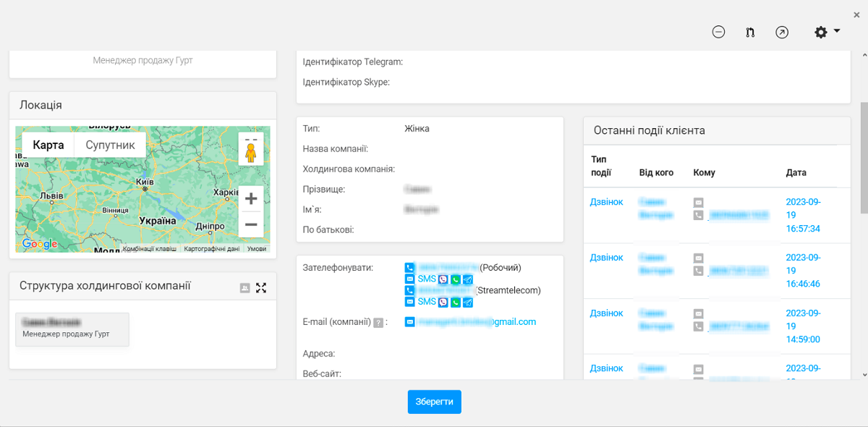Open Комбінації клавіш map link

click(150, 248)
